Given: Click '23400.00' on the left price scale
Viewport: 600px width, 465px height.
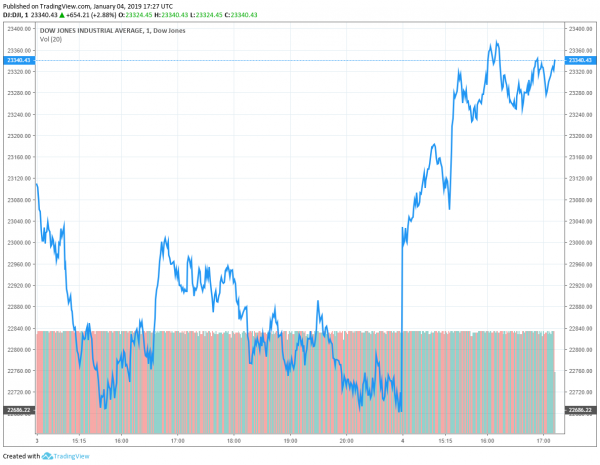Looking at the screenshot, I should click(x=19, y=29).
